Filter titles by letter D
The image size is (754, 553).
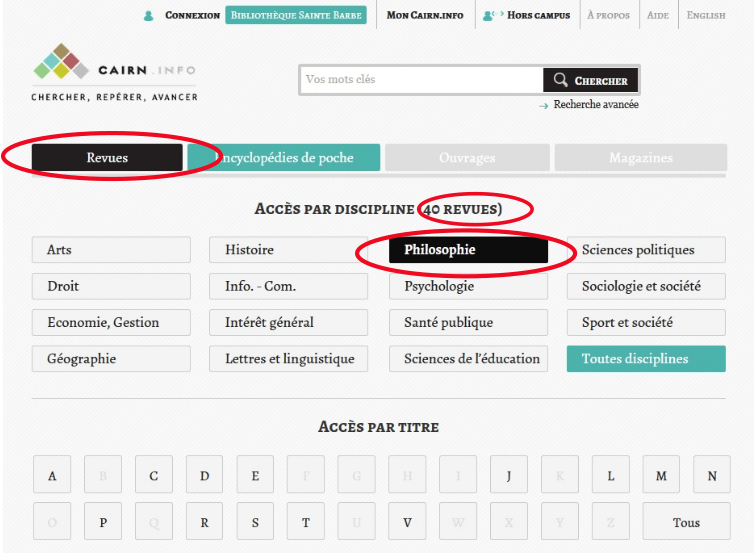tap(204, 475)
